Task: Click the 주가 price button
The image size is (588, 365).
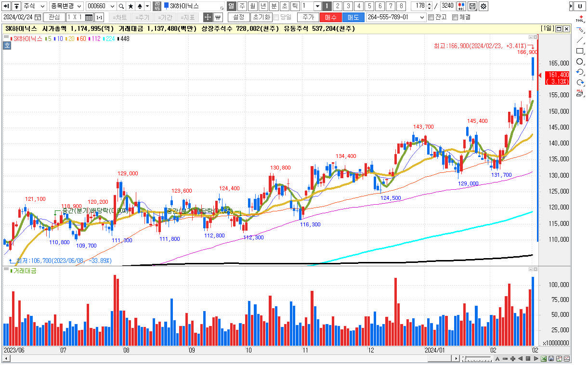Action: coord(308,17)
